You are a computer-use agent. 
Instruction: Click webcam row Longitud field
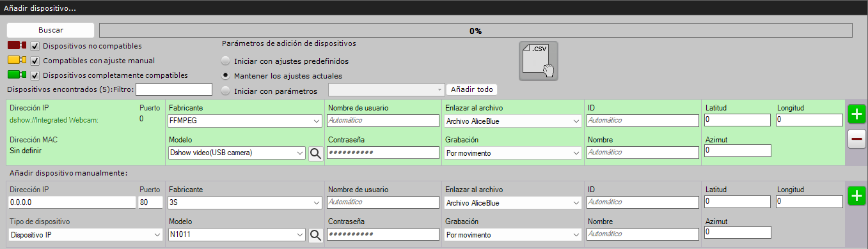coord(809,120)
